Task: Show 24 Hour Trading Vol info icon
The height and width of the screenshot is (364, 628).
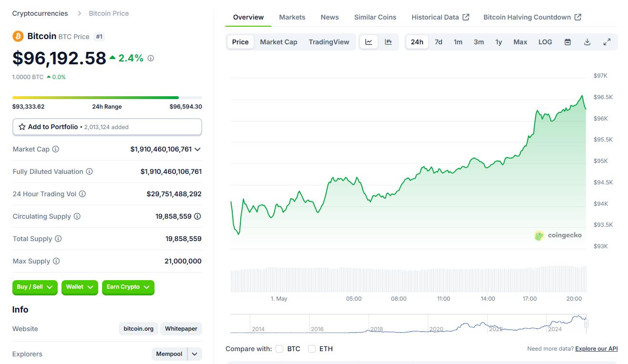Action: coord(82,194)
